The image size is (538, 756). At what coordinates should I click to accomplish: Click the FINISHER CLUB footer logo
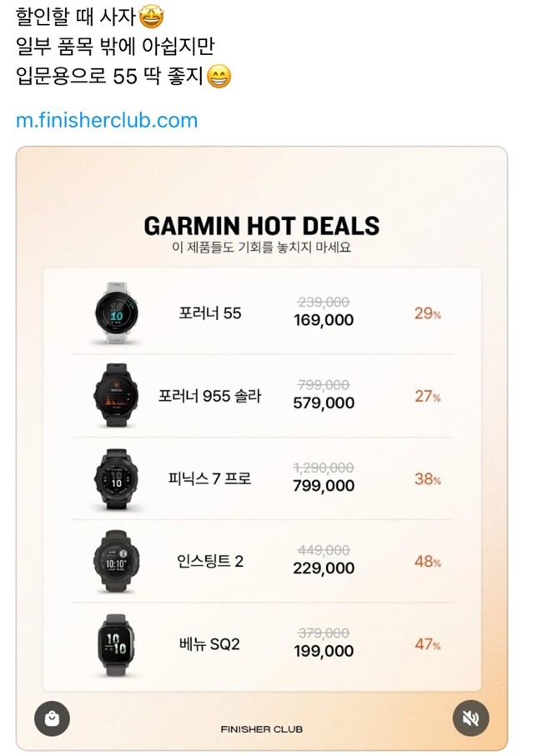click(x=261, y=729)
